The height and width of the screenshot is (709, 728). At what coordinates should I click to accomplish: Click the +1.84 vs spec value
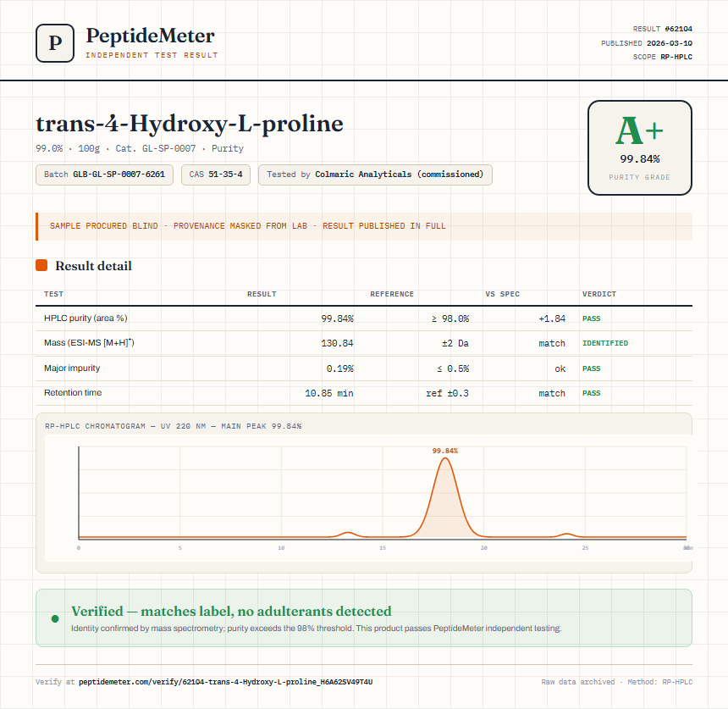coord(552,318)
